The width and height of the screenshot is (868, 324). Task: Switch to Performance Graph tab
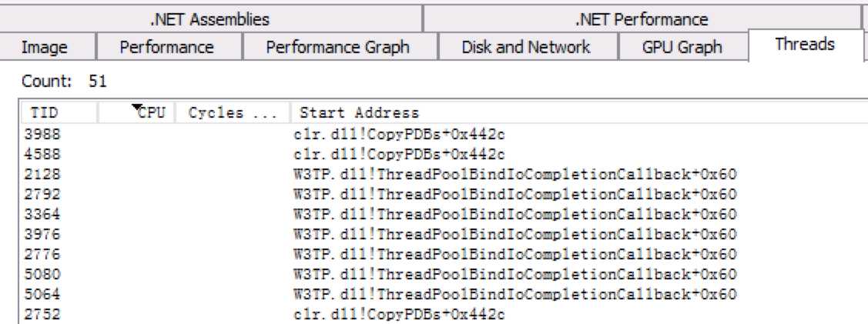[x=337, y=47]
